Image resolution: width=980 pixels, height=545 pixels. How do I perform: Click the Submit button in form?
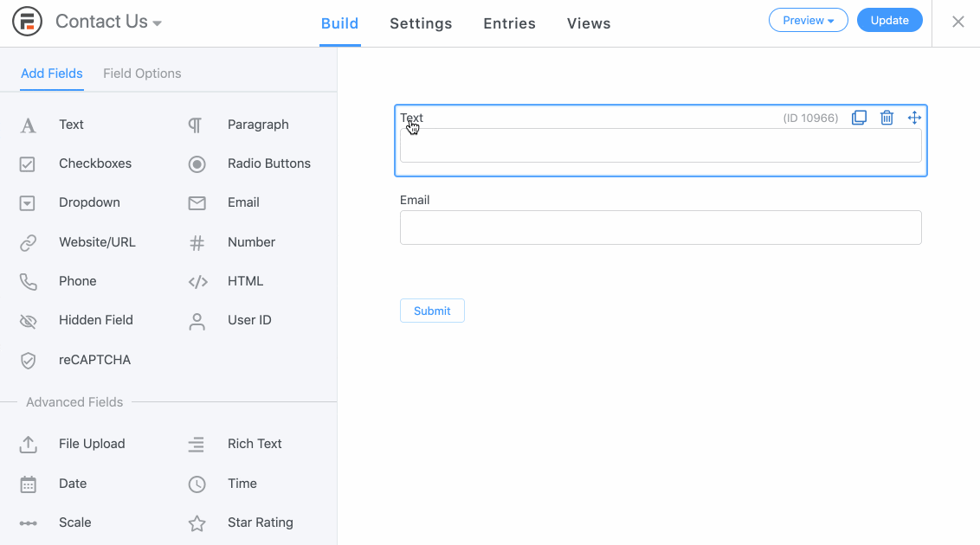coord(432,311)
